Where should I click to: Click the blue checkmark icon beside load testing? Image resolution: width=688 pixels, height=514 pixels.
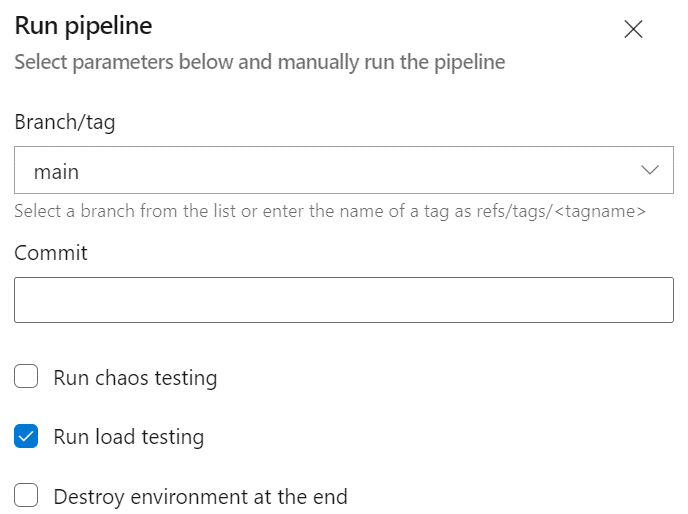pos(26,436)
